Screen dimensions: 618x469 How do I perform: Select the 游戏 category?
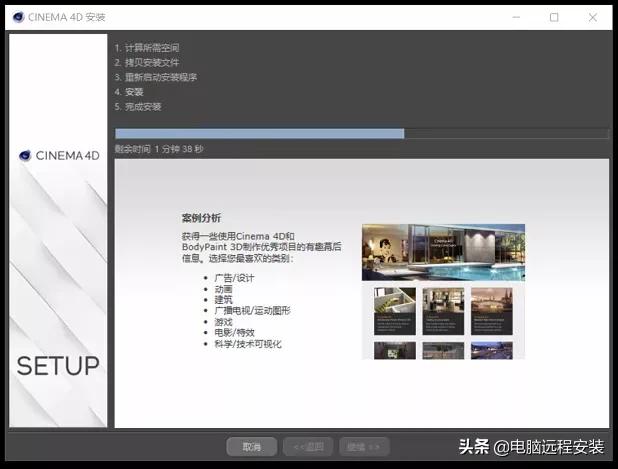point(223,322)
